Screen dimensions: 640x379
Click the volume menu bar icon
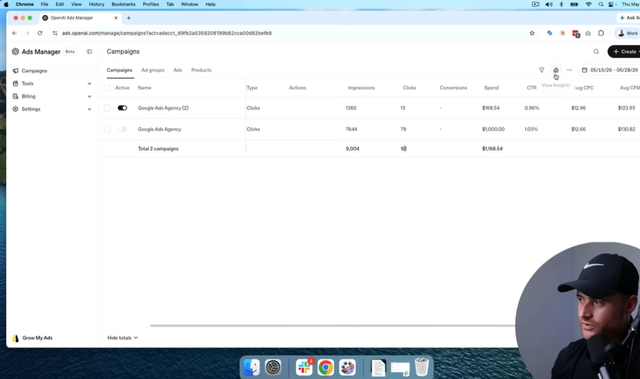click(549, 4)
